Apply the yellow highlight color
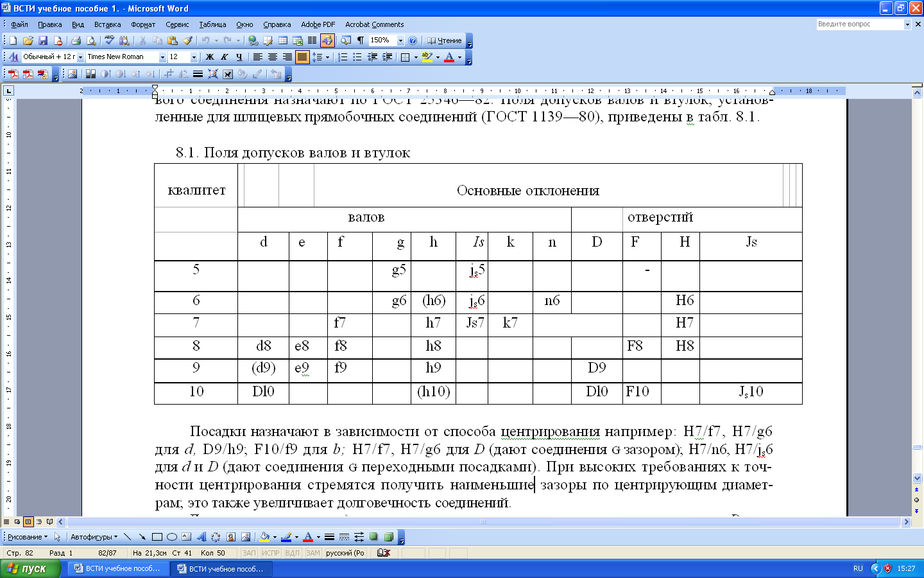Image resolution: width=924 pixels, height=578 pixels. tap(427, 57)
